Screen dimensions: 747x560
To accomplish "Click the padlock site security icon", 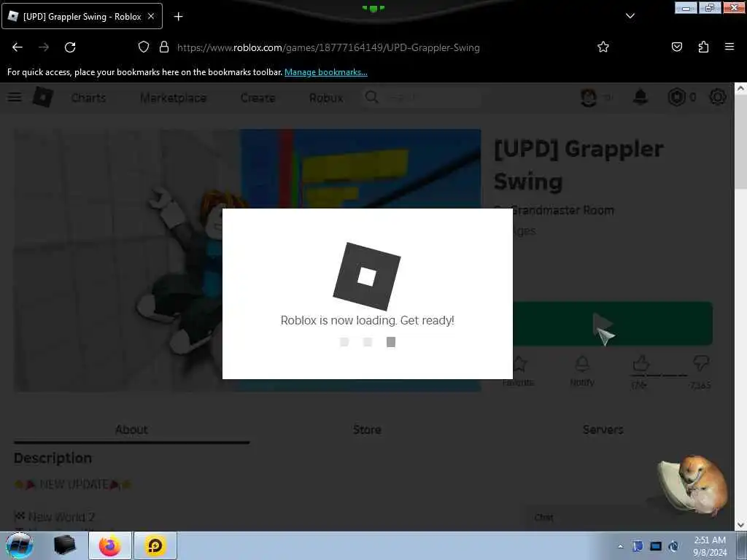I will pyautogui.click(x=164, y=47).
